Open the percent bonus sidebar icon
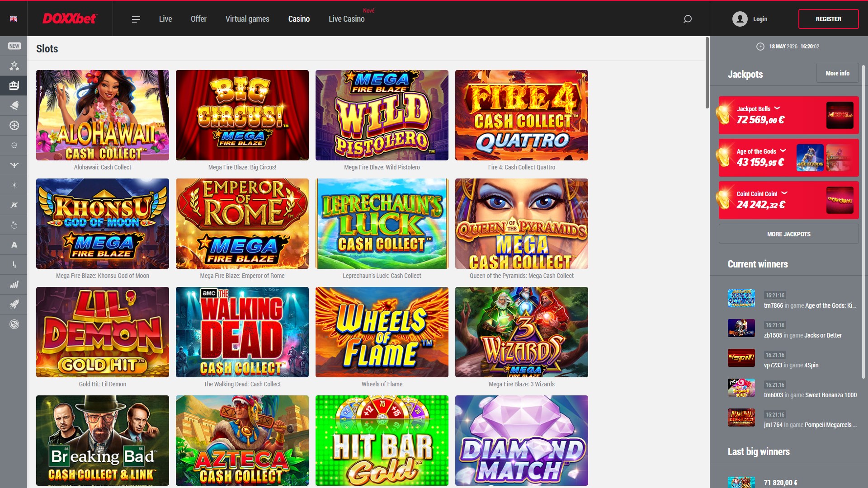Image resolution: width=868 pixels, height=488 pixels. click(14, 324)
